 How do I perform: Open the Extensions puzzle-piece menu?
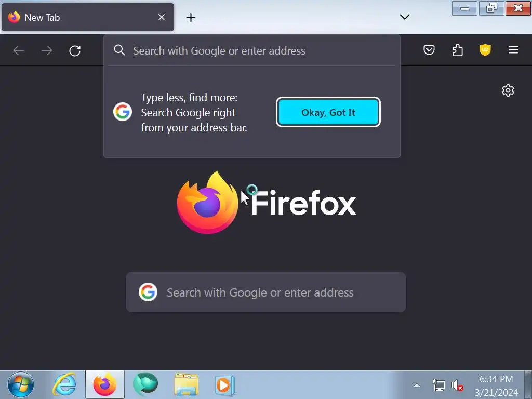pos(457,50)
